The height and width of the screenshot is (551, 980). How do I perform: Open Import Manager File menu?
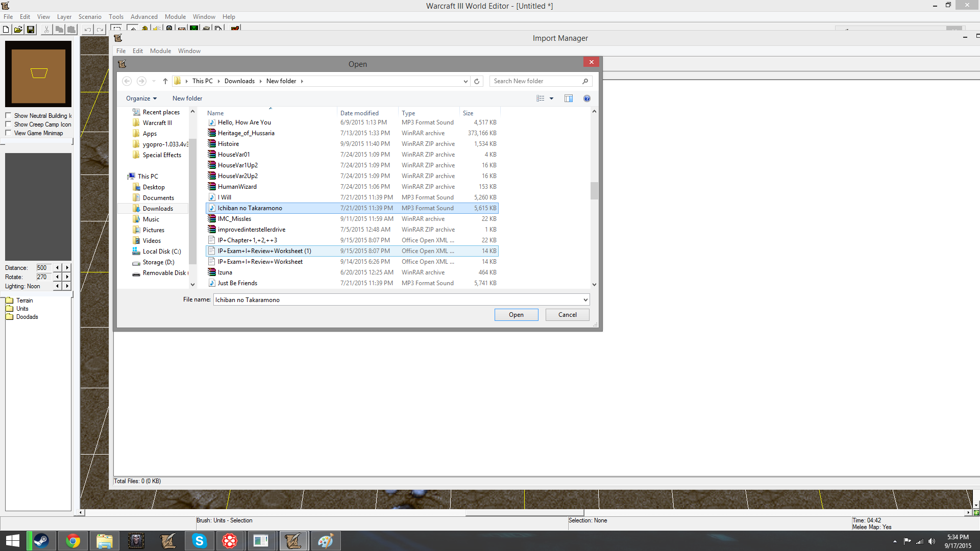(121, 51)
